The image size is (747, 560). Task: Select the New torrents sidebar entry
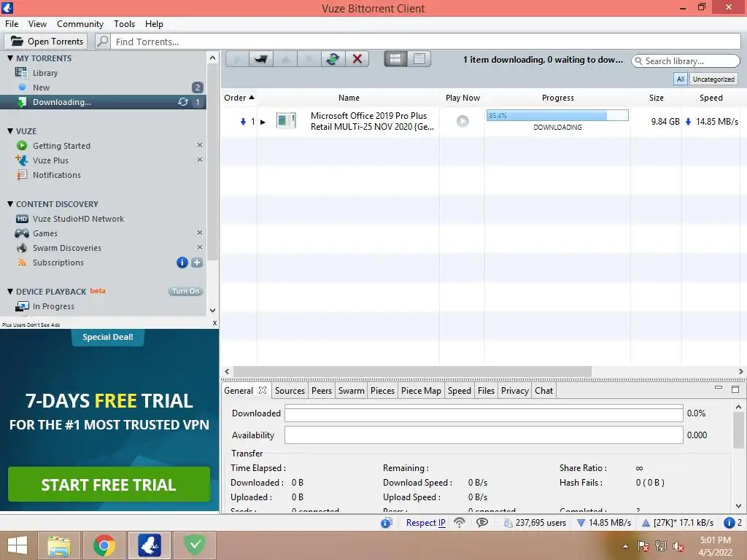point(41,87)
